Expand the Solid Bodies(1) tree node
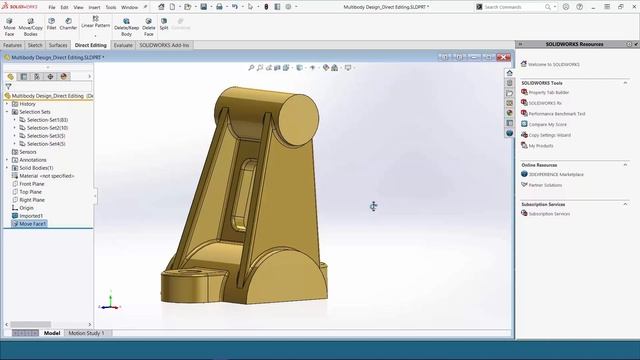Image resolution: width=640 pixels, height=360 pixels. (7, 168)
